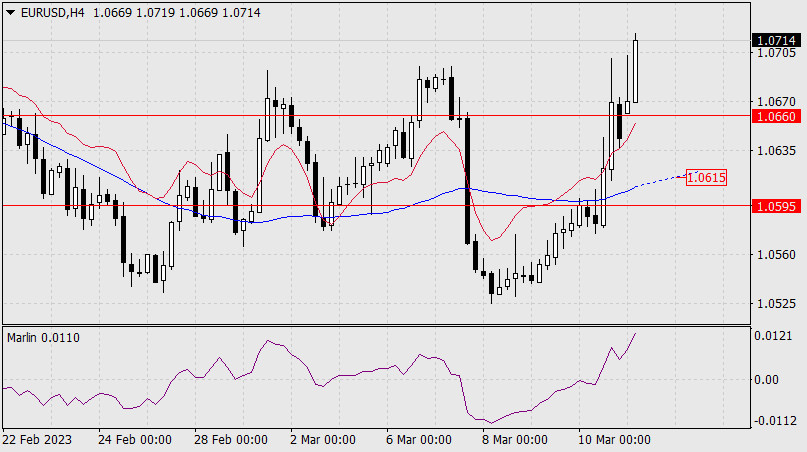Click the 1.0525 price scale value
The image size is (807, 452).
coord(776,304)
